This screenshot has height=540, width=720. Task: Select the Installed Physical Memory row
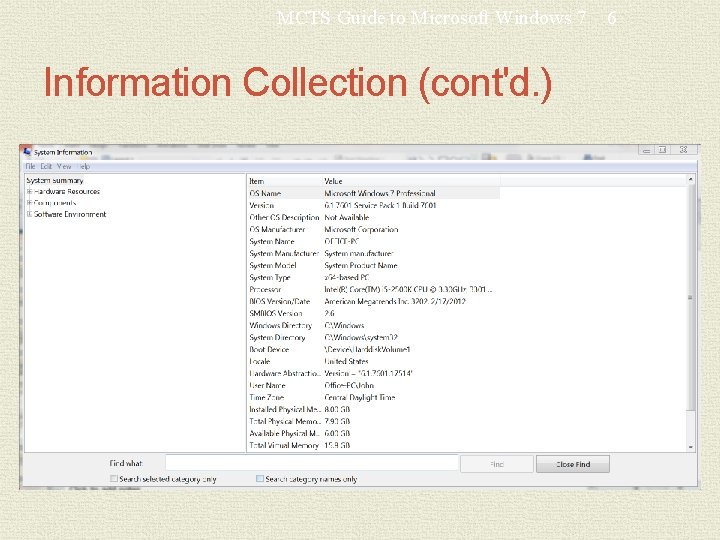click(x=373, y=409)
